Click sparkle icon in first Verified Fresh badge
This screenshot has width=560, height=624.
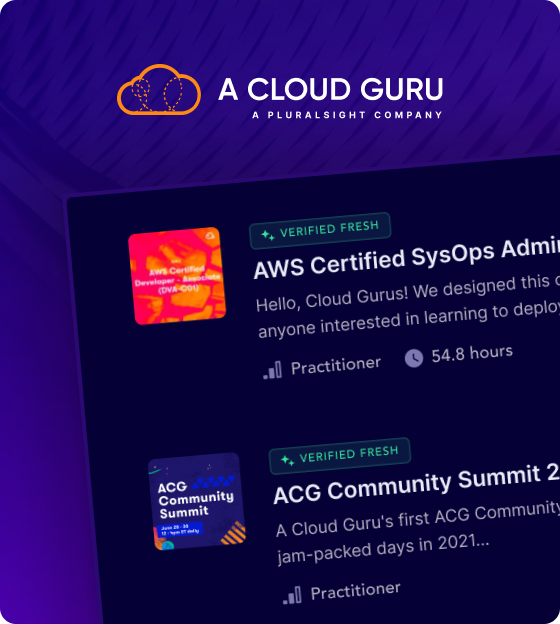pos(267,235)
